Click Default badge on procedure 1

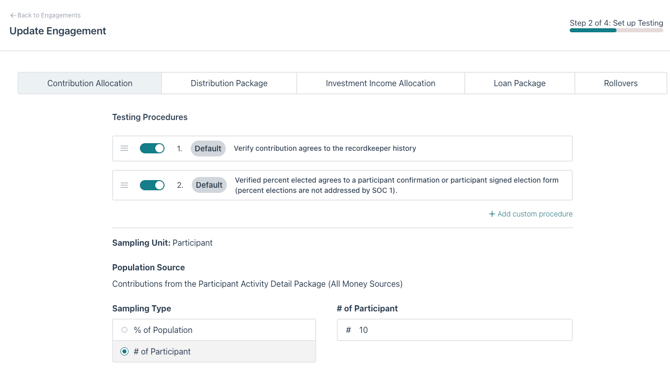208,148
